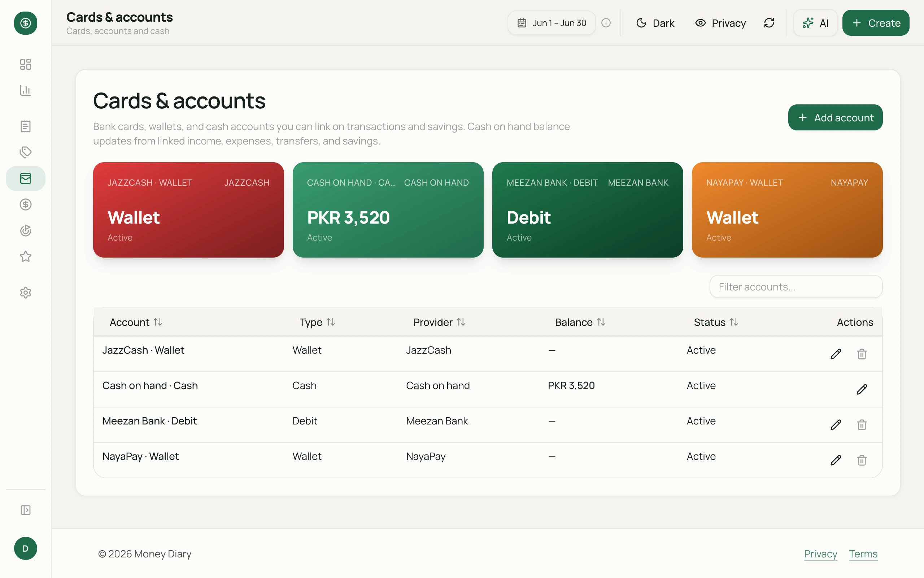
Task: Click the JazzCash provider cell
Action: pyautogui.click(x=428, y=350)
